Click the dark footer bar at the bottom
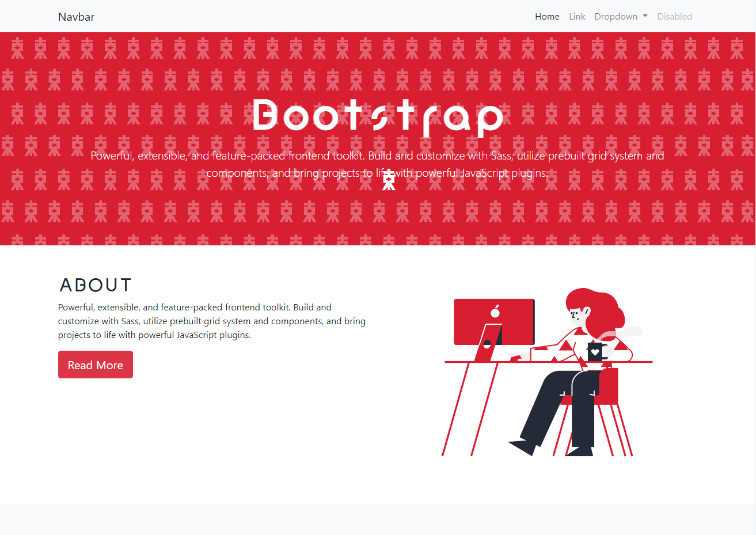Viewport: 756px width, 535px height. [378, 521]
